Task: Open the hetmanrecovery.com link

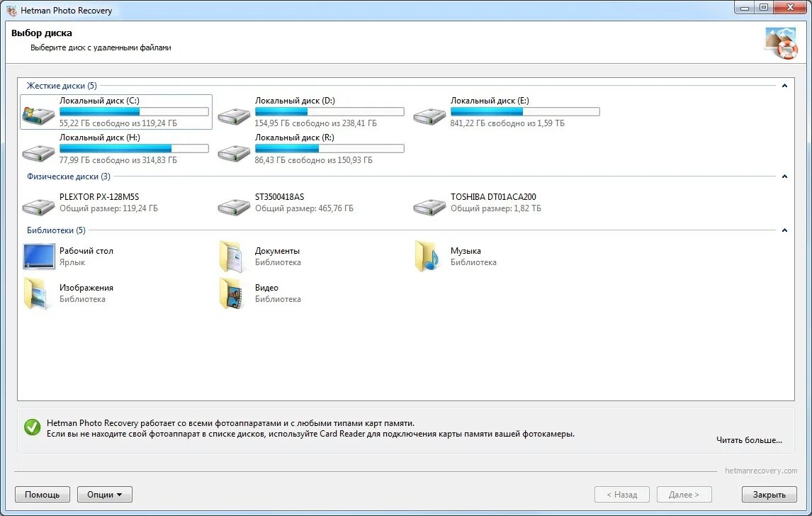Action: pos(761,471)
